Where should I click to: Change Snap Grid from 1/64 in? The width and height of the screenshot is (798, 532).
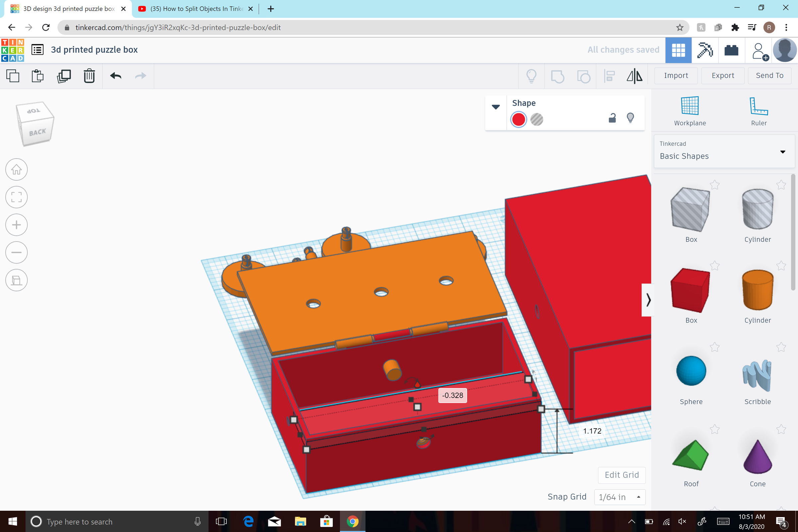tap(619, 497)
